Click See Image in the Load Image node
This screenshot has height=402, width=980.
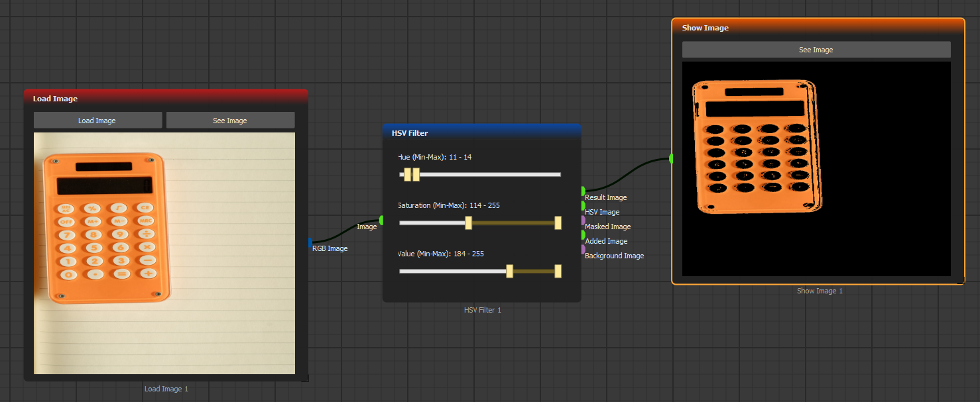[230, 121]
